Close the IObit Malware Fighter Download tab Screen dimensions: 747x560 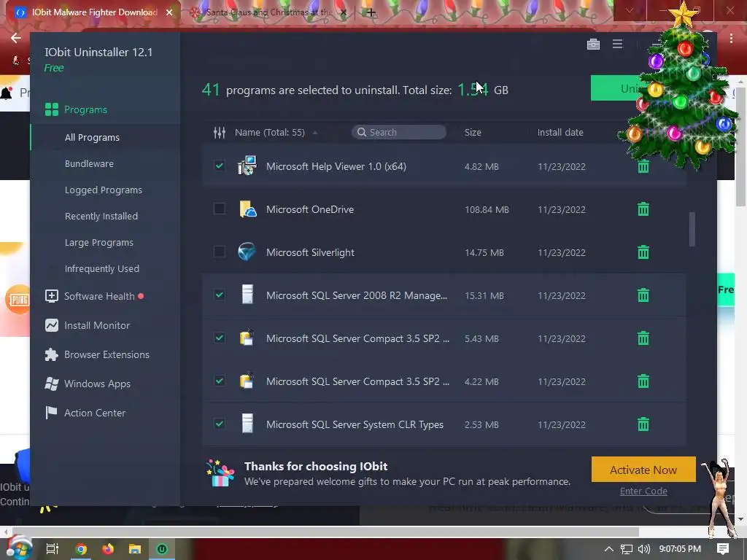(x=169, y=12)
